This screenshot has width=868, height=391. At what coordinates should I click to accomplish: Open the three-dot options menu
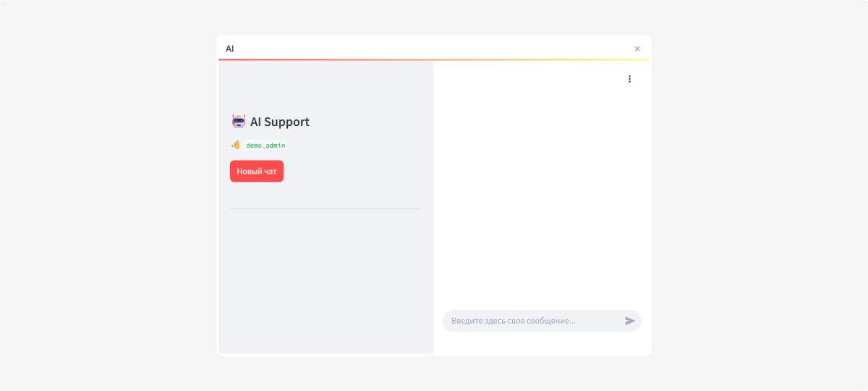pyautogui.click(x=629, y=79)
